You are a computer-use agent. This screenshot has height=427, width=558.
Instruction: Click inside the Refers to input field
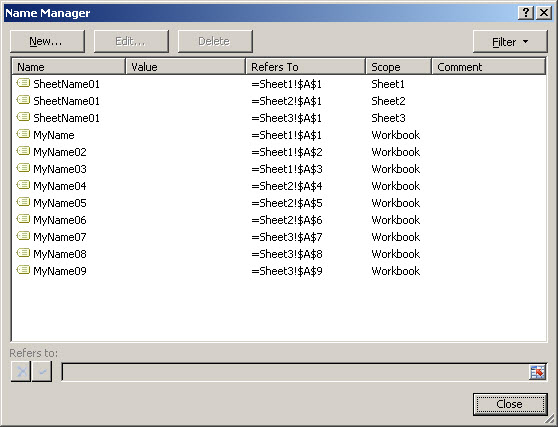point(295,372)
